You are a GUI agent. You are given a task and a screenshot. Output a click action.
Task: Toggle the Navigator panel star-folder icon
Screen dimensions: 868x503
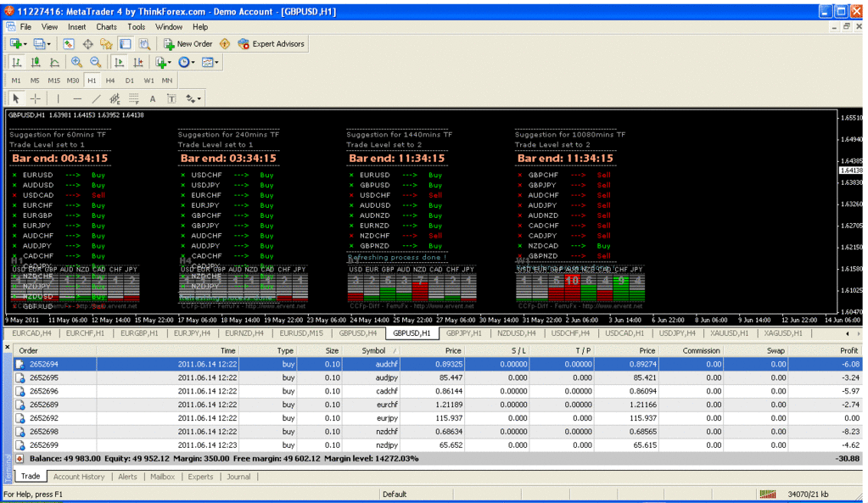click(106, 44)
